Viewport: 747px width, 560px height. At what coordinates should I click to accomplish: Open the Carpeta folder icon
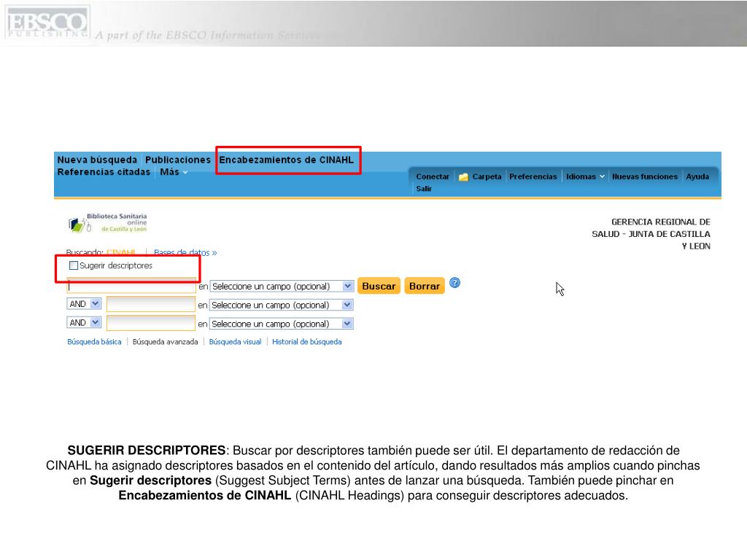click(463, 176)
